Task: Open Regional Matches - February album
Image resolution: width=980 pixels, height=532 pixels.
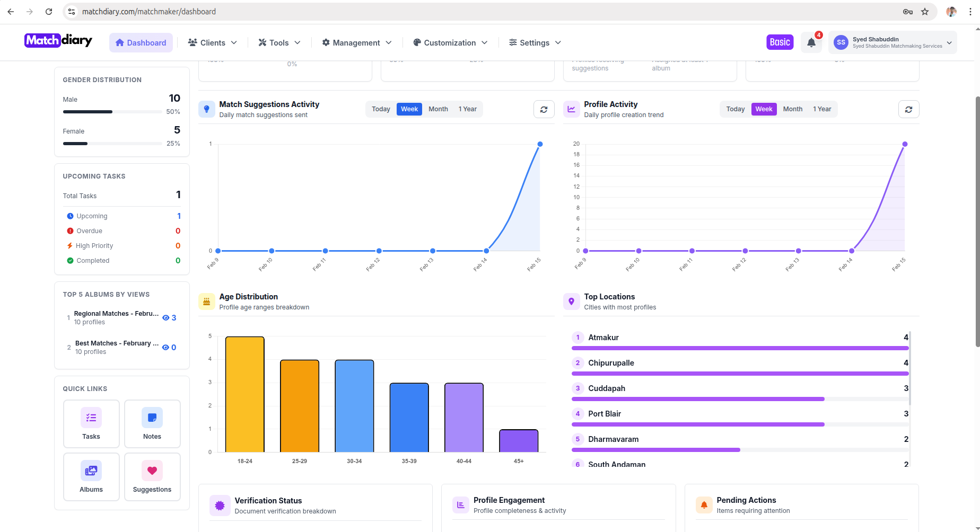Action: point(116,317)
